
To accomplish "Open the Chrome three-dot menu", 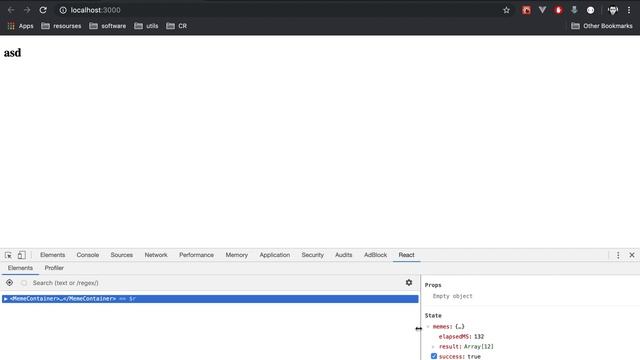I will 629,10.
